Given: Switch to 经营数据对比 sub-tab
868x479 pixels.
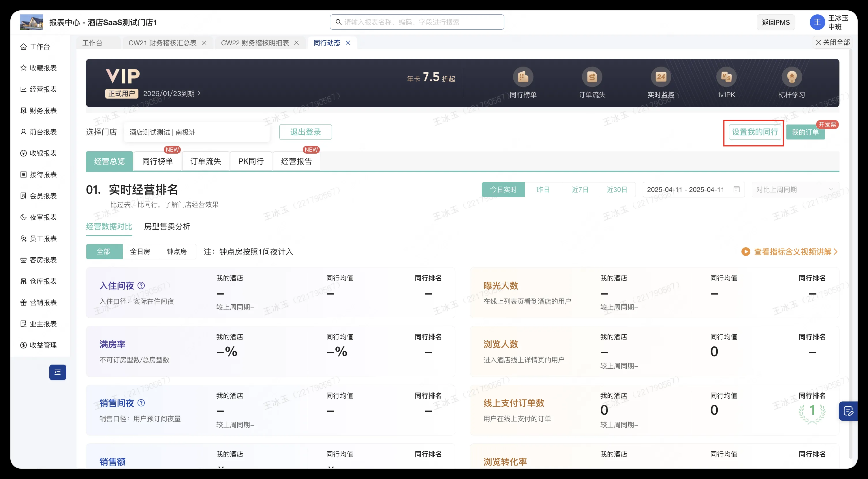Looking at the screenshot, I should pyautogui.click(x=109, y=226).
